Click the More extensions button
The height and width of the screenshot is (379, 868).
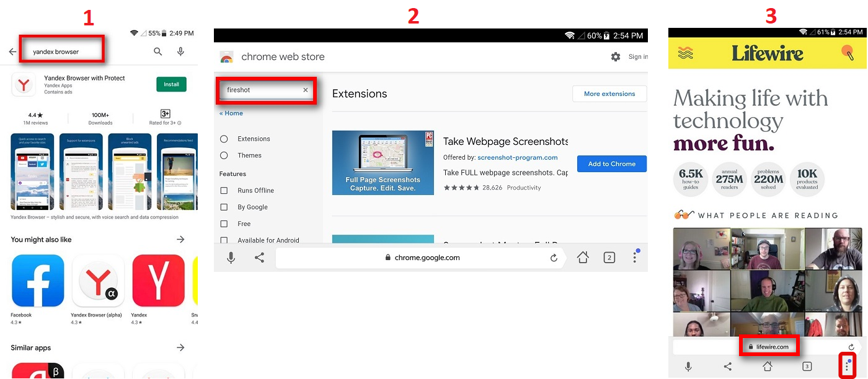tap(609, 94)
